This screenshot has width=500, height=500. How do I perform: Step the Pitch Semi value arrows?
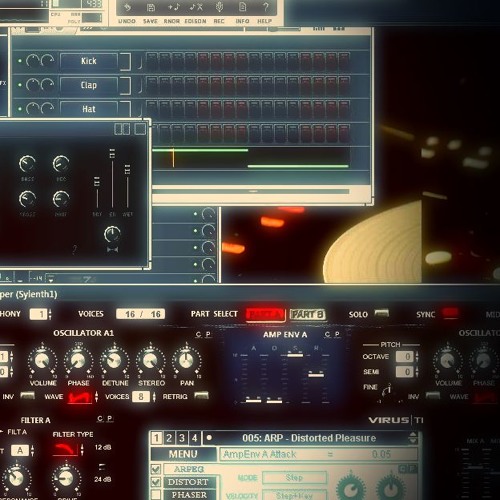(417, 372)
